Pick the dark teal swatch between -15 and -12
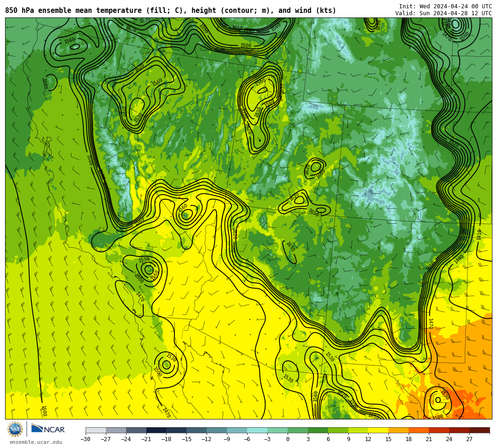Viewport: 497px width, 448px height. 197,430
